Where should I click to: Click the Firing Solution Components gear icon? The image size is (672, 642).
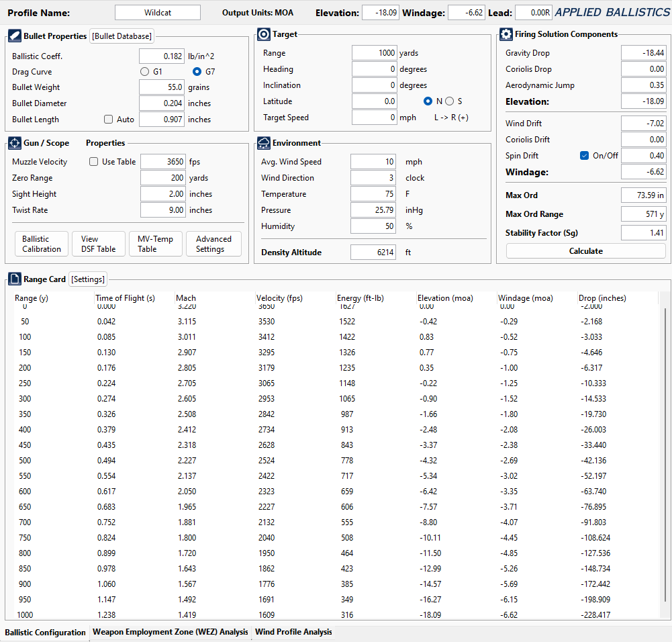coord(506,34)
